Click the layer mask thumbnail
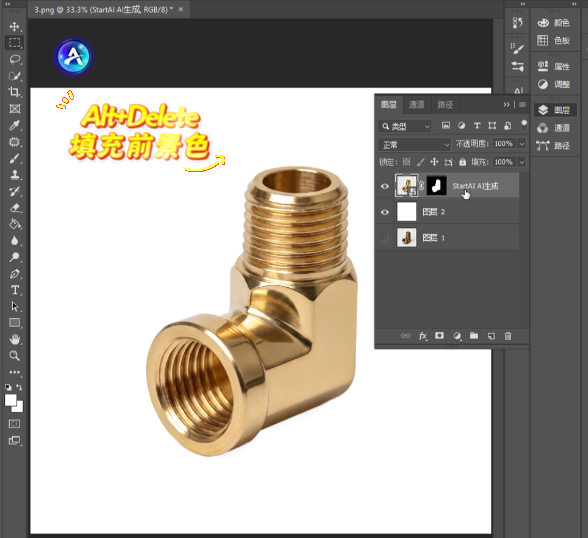 436,186
